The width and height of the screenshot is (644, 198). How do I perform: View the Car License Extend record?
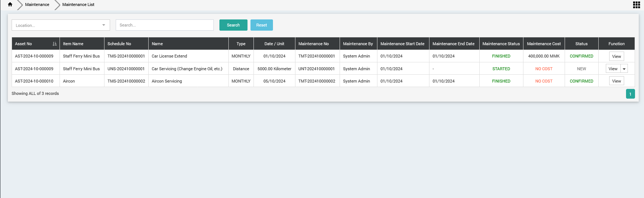tap(616, 56)
